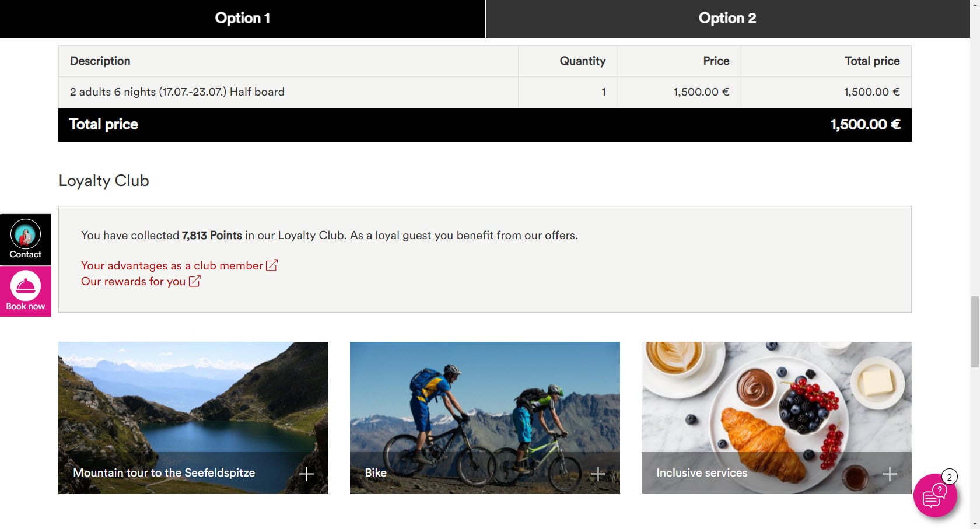The height and width of the screenshot is (529, 980).
Task: Click the page vertical scrollbar thumb
Action: [975, 331]
